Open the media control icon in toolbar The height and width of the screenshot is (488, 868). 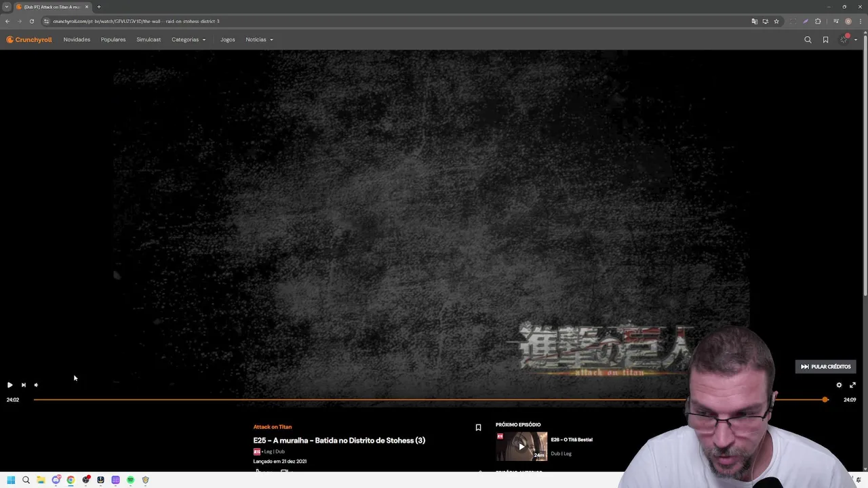click(x=836, y=21)
